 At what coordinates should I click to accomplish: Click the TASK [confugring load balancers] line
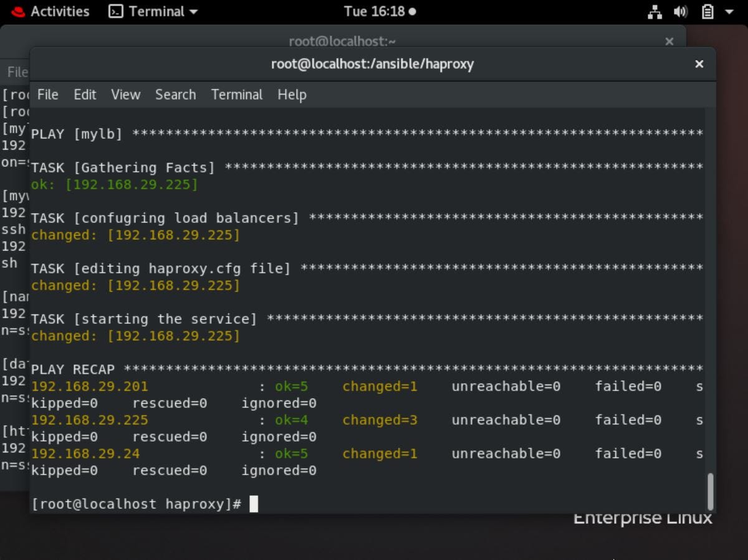click(x=367, y=218)
